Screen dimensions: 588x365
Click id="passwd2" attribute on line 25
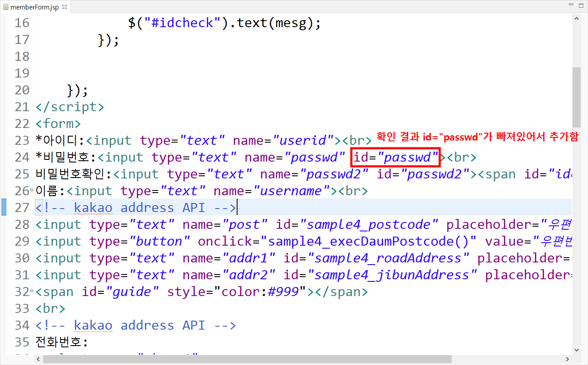point(424,174)
